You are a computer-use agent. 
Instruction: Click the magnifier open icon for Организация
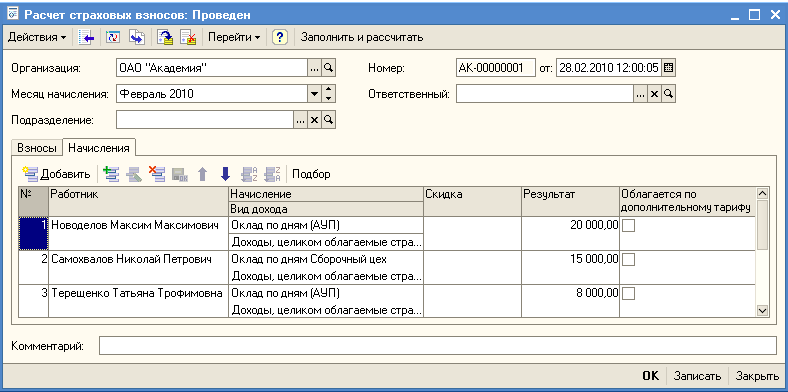[x=328, y=68]
